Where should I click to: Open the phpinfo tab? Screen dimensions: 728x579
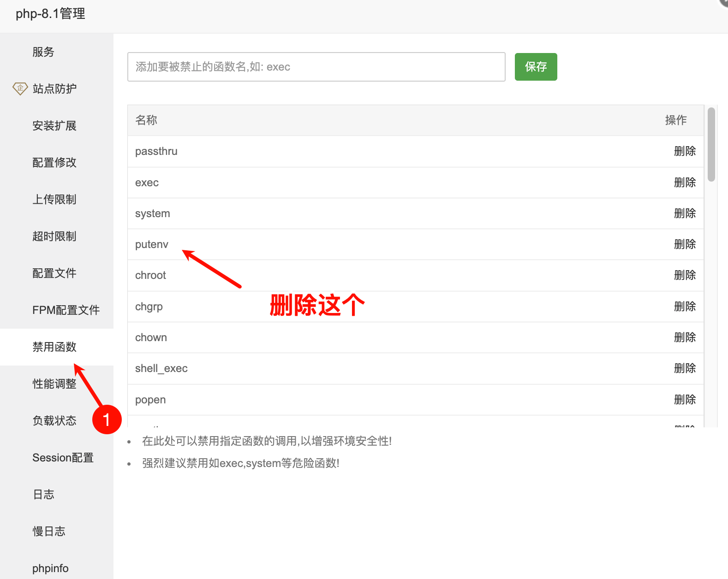50,568
